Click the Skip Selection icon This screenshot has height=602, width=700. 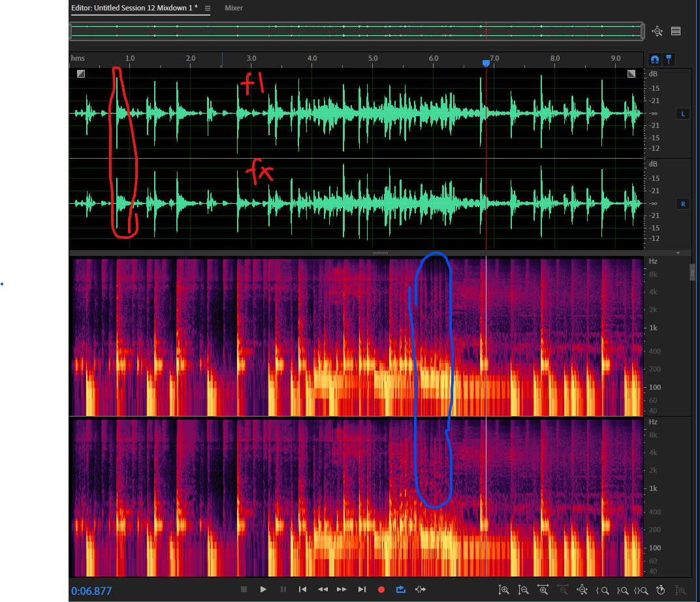tap(420, 590)
